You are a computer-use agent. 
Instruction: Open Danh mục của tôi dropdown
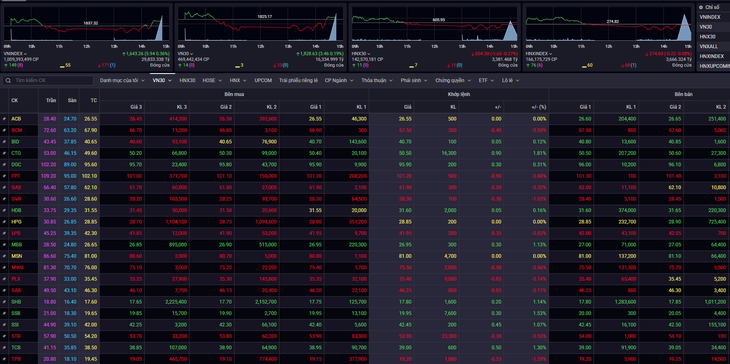[x=122, y=81]
